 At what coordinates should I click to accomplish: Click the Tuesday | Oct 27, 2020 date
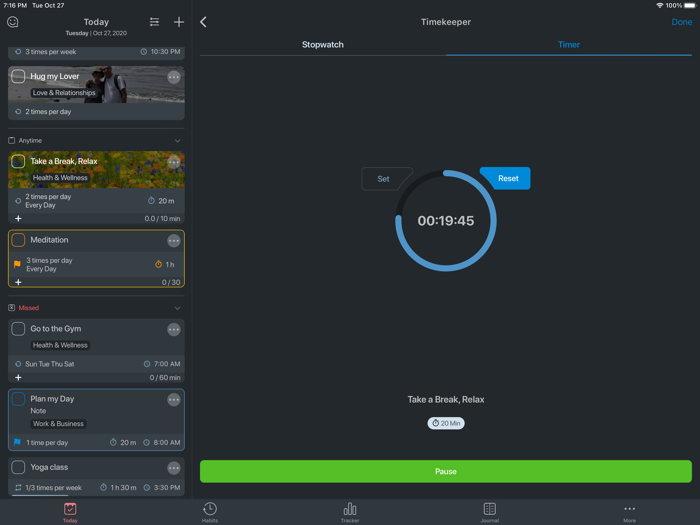point(96,33)
